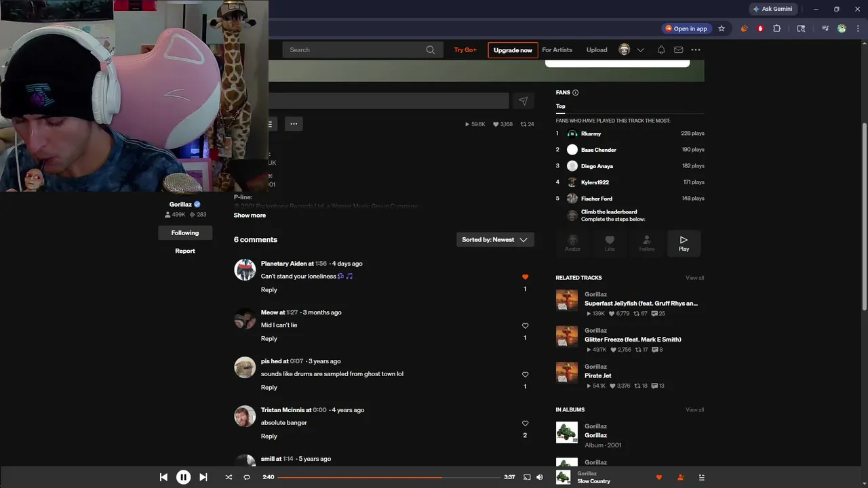Show the Fans info icon
Screen dimensions: 868x488
(x=576, y=93)
